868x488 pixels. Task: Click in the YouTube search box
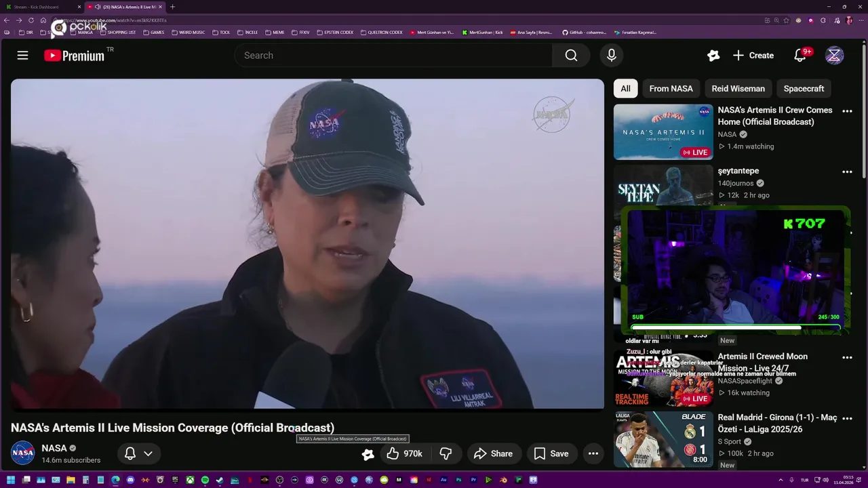coord(393,56)
